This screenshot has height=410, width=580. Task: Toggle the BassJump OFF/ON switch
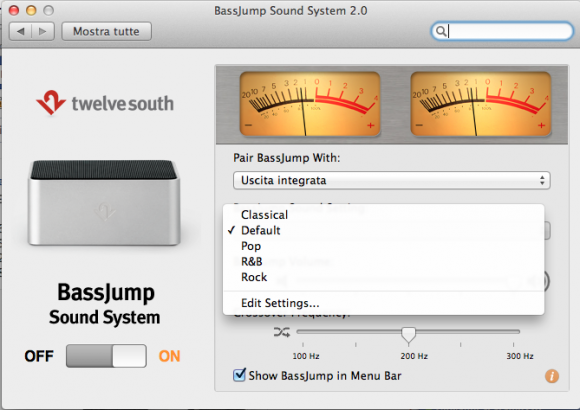[106, 356]
